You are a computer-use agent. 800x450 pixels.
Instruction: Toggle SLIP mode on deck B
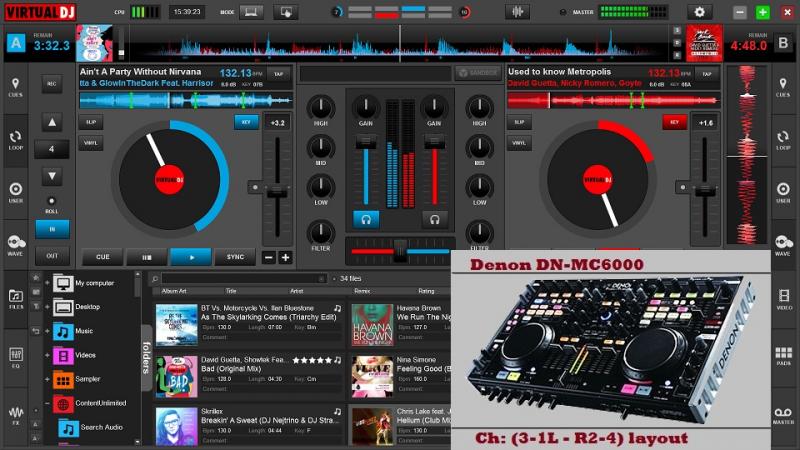tap(519, 122)
